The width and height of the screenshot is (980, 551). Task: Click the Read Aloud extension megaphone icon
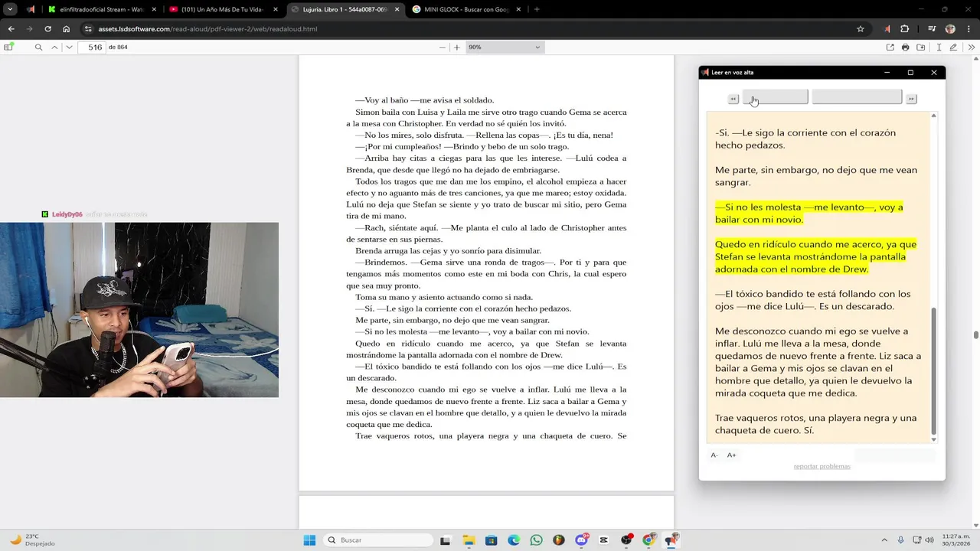coord(887,29)
